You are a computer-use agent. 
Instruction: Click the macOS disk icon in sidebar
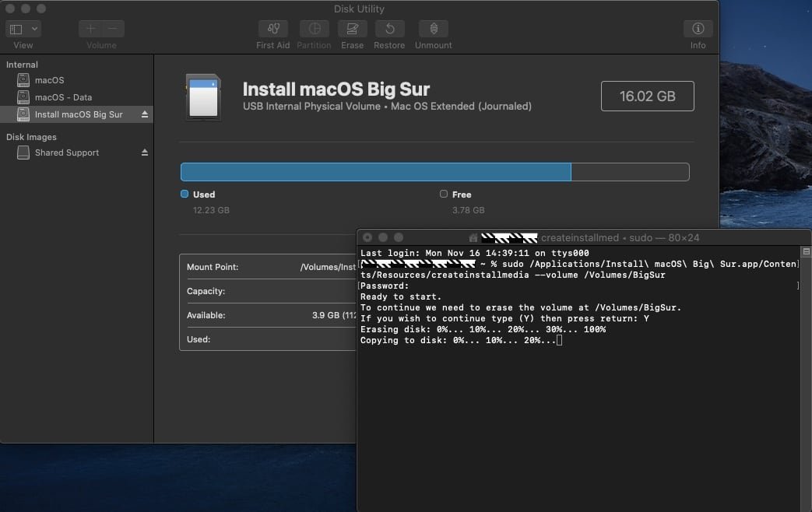23,80
